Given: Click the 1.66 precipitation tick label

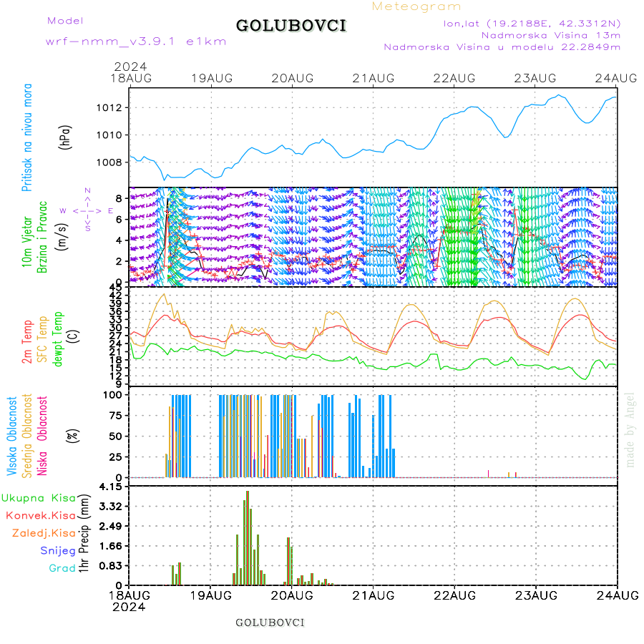Looking at the screenshot, I should (x=111, y=546).
